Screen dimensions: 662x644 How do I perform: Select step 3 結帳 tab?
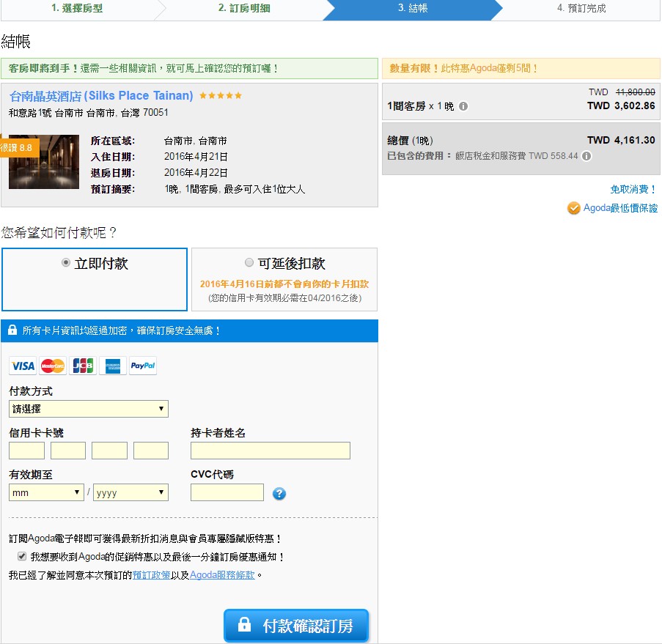click(x=413, y=8)
